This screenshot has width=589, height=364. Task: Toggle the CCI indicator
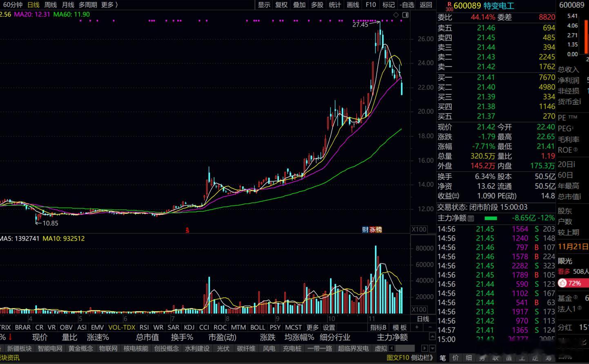coord(204,327)
